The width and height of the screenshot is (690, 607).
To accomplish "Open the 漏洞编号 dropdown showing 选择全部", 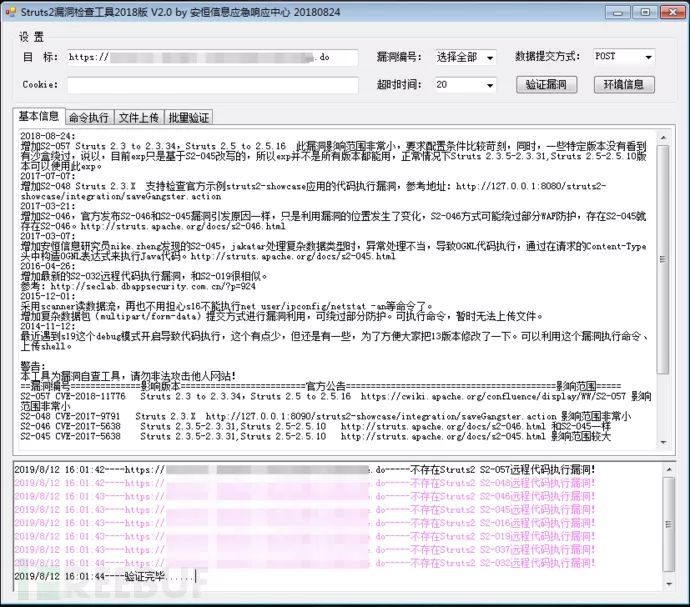I will (x=465, y=57).
